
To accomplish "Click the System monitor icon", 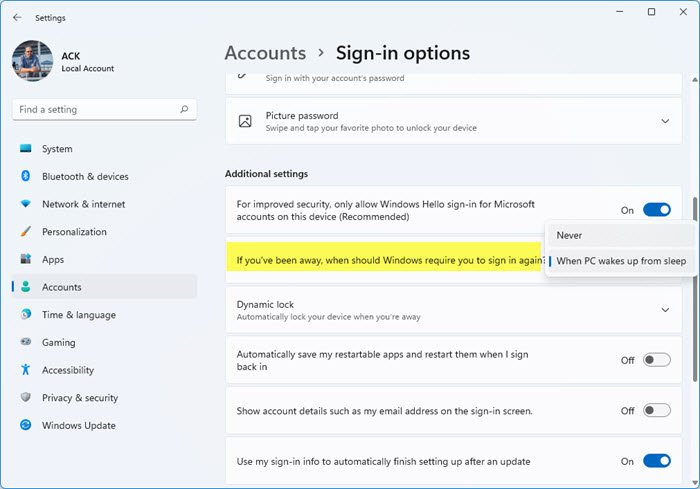I will (26, 148).
